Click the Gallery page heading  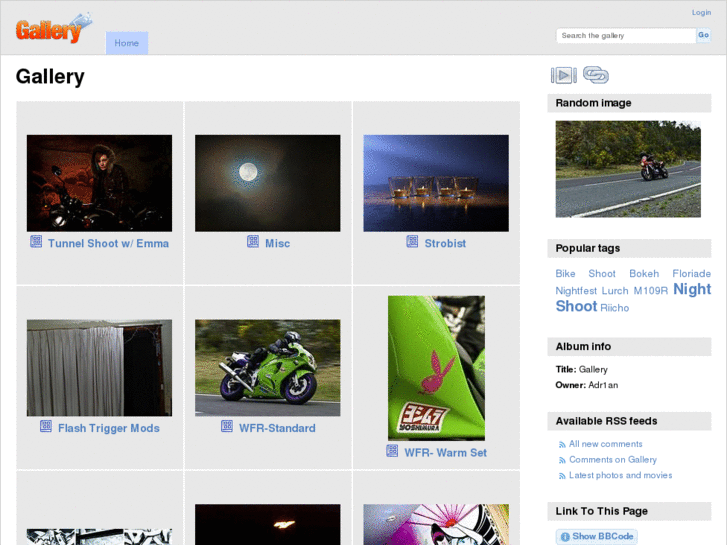(x=50, y=77)
